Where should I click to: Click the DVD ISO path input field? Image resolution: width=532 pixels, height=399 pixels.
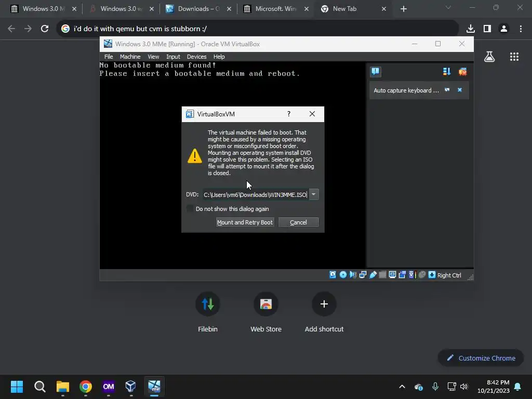(x=256, y=194)
